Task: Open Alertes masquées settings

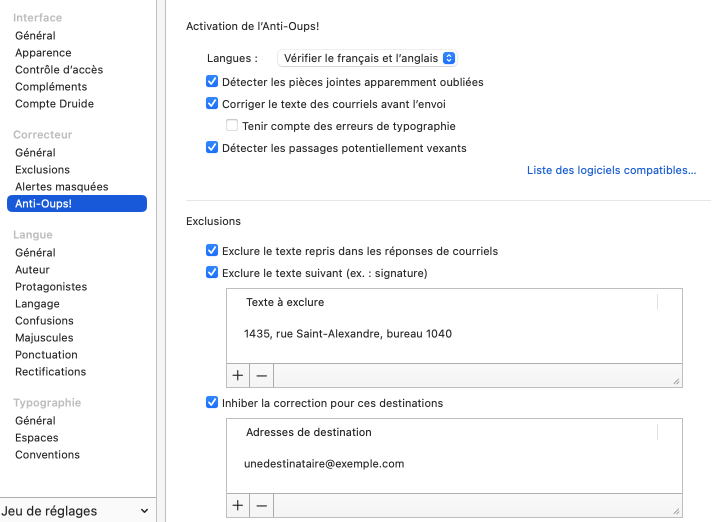Action: pos(61,187)
